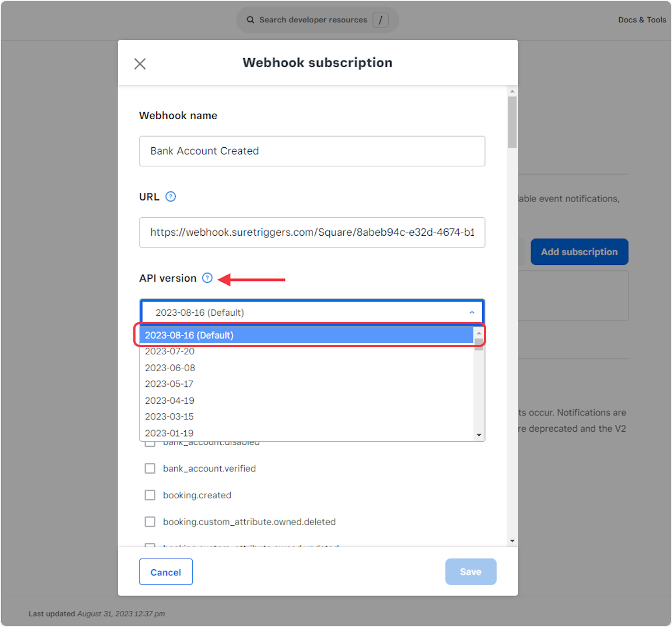
Task: Close the Webhook subscription dialog
Action: (139, 63)
